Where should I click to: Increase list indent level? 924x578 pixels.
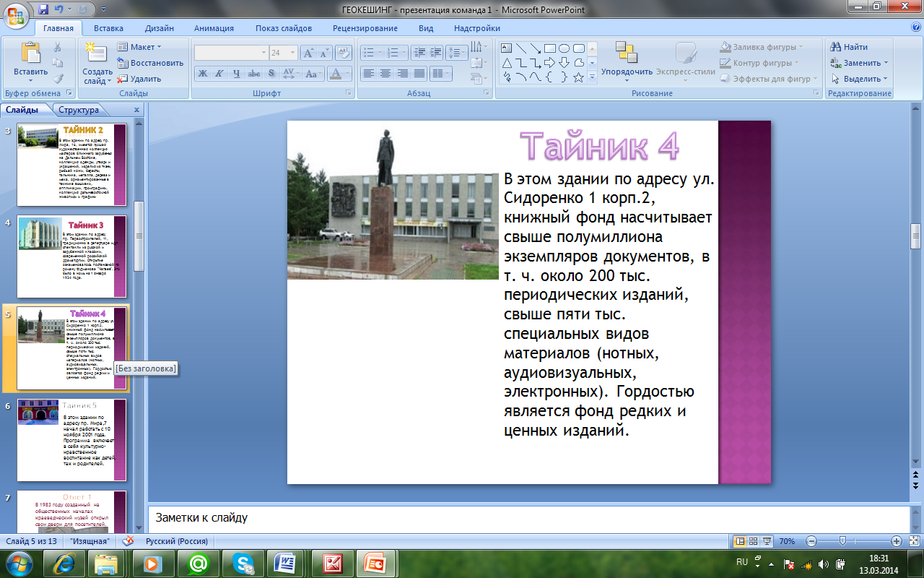coord(436,53)
